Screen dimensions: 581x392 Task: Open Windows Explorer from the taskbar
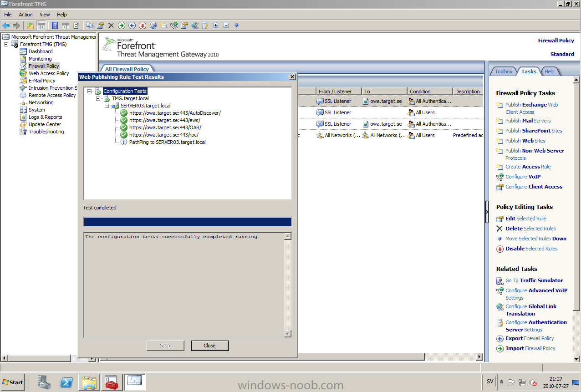coord(89,382)
